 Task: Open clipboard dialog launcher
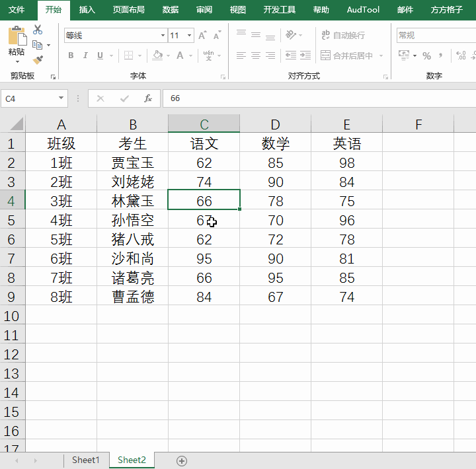[53, 77]
